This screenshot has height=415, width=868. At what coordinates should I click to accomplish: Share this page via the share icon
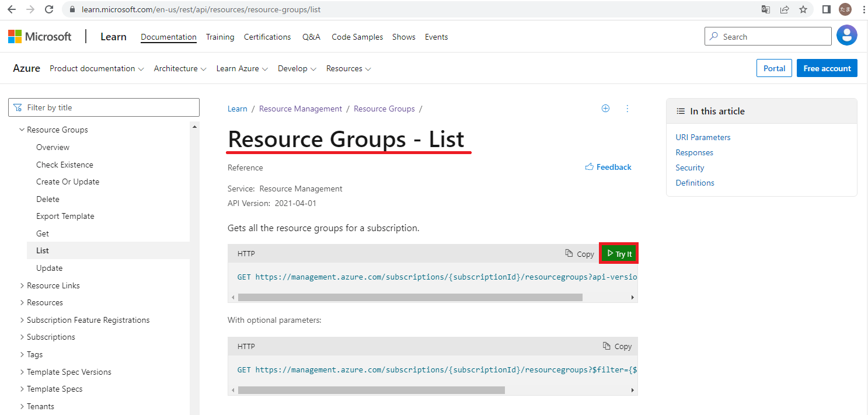pos(785,9)
